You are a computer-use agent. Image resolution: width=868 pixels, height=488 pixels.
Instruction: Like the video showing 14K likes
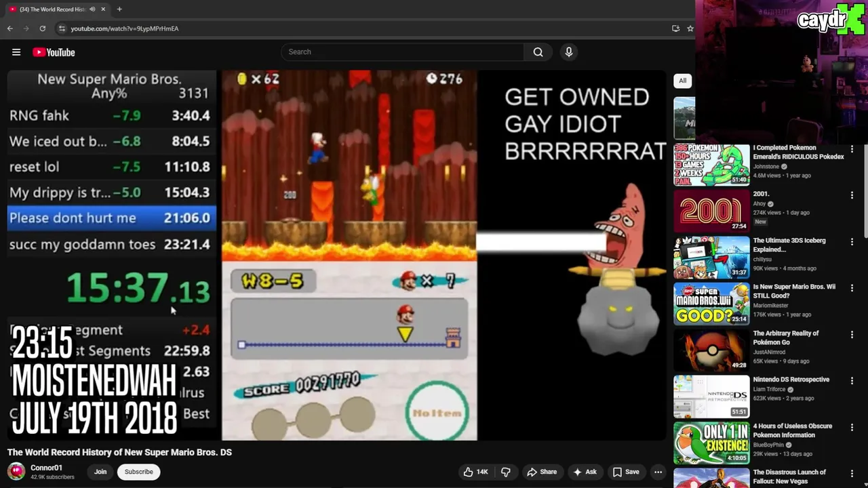tap(476, 472)
